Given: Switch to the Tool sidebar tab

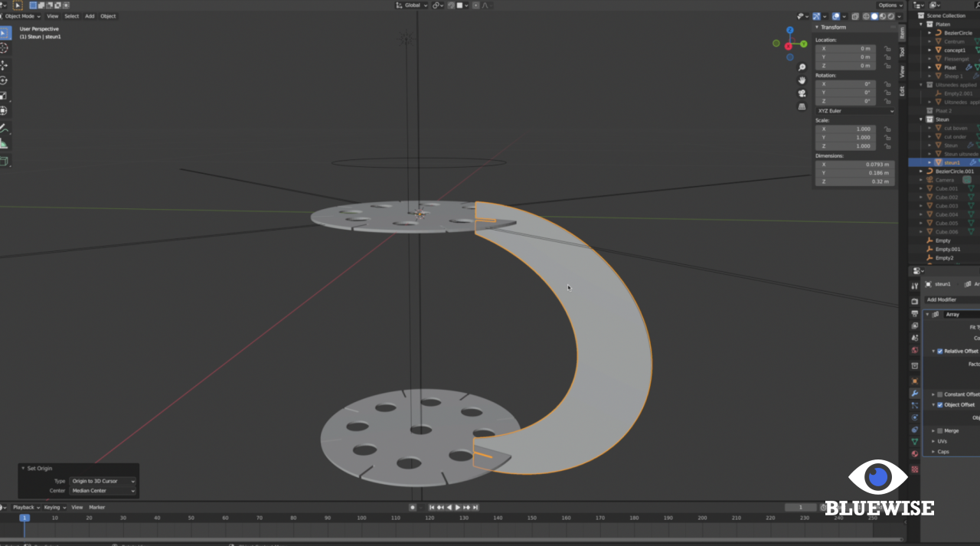Looking at the screenshot, I should coord(902,53).
